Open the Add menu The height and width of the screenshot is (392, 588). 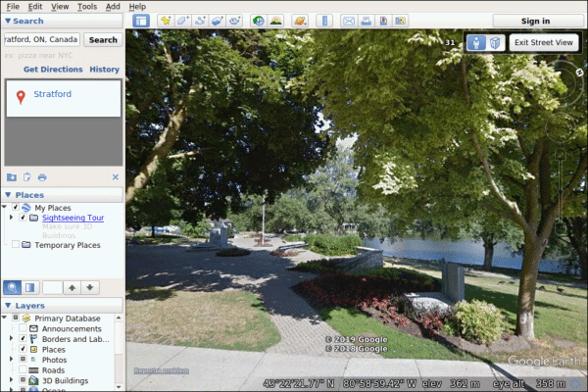coord(113,7)
